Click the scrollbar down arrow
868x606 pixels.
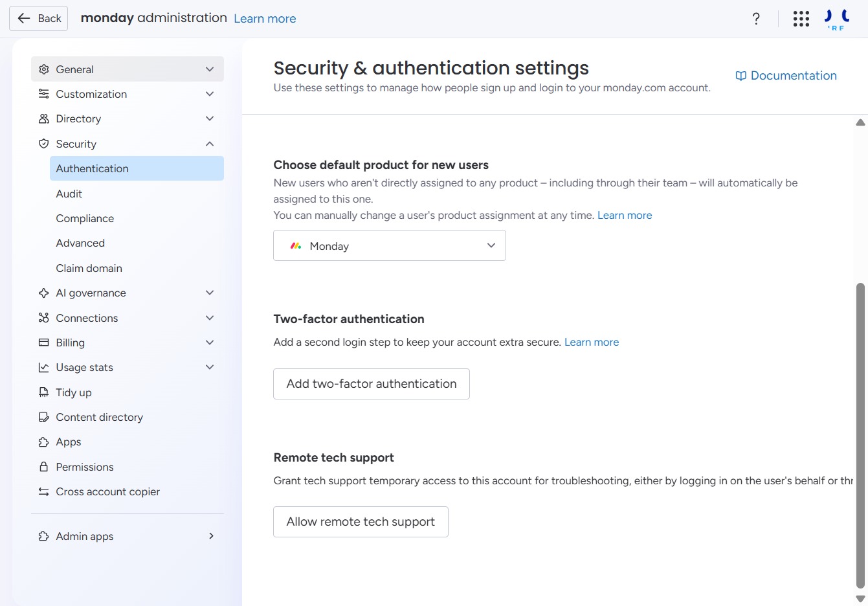860,599
